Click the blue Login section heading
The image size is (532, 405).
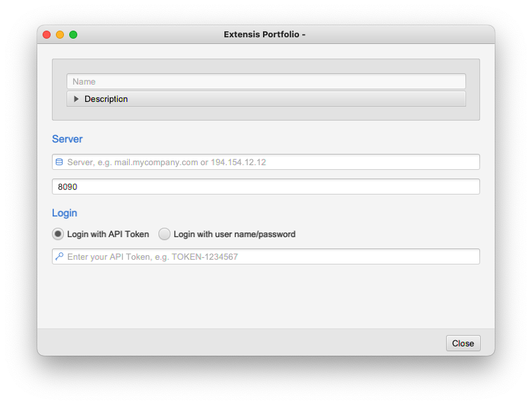click(x=65, y=213)
